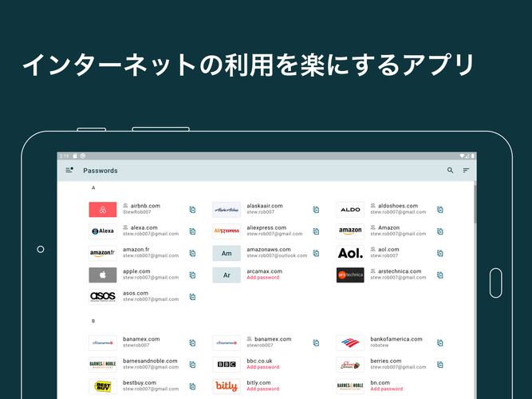Screen dimensions: 532x399
Task: Open the Bank of America logo thumbnail
Action: point(350,342)
